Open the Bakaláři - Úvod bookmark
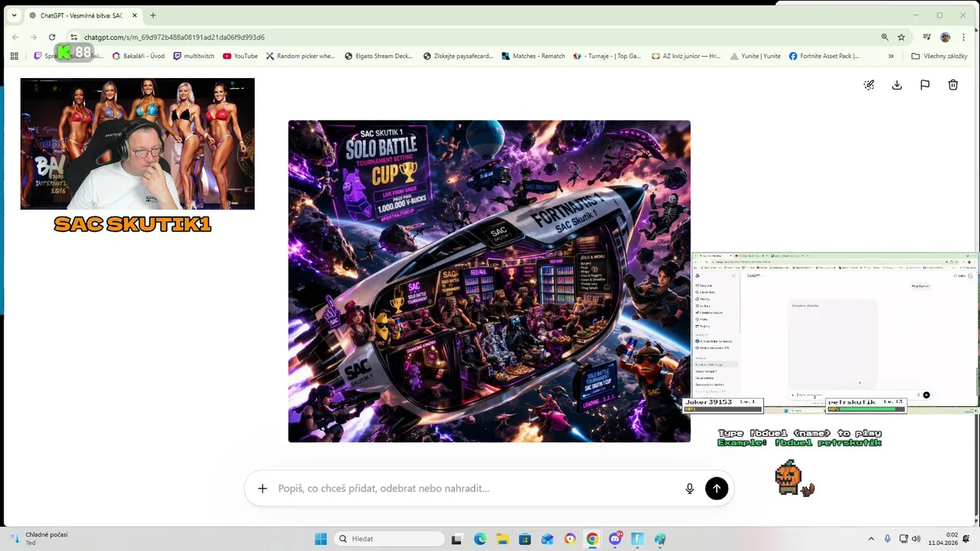 coord(138,56)
